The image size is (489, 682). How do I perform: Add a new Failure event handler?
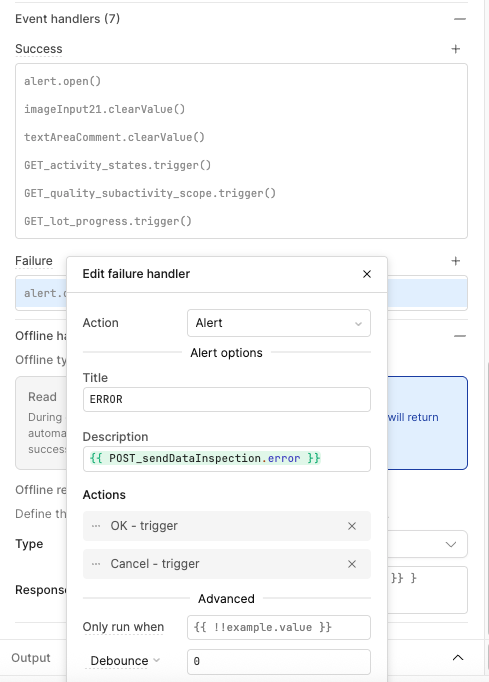pos(456,261)
